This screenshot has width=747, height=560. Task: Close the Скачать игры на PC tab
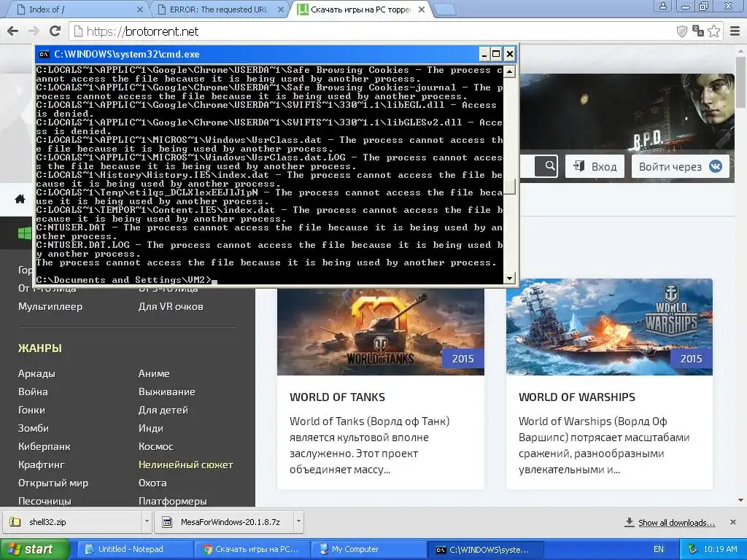[x=422, y=9]
